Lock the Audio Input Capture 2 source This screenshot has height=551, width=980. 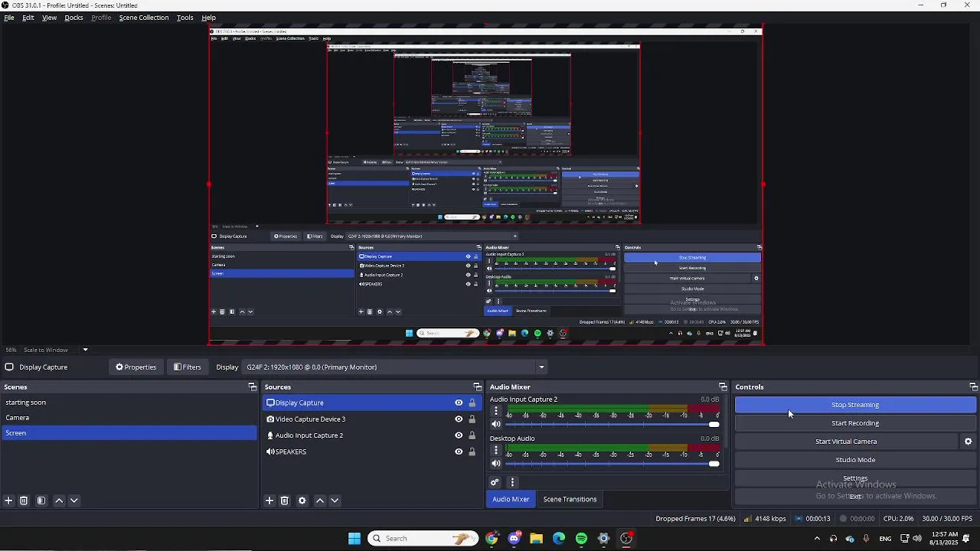[x=472, y=435]
